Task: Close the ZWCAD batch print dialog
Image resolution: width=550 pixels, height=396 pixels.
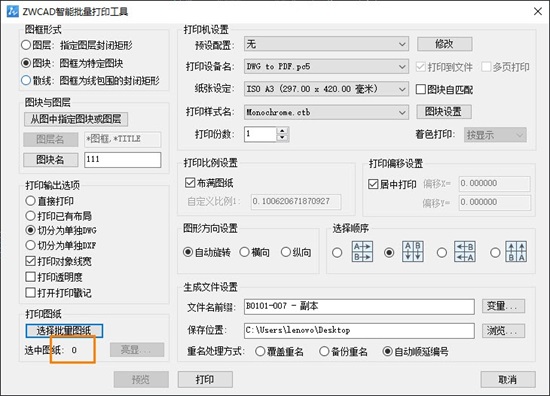Action: coord(537,11)
